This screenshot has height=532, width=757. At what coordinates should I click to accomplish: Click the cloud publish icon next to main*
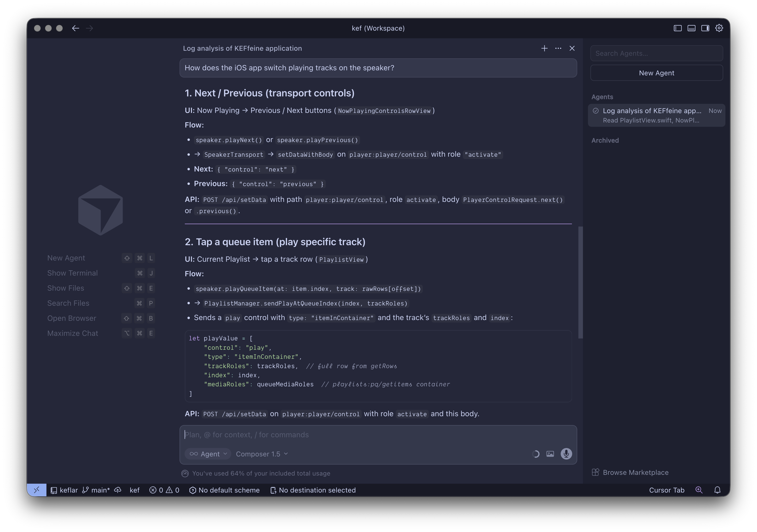(118, 490)
